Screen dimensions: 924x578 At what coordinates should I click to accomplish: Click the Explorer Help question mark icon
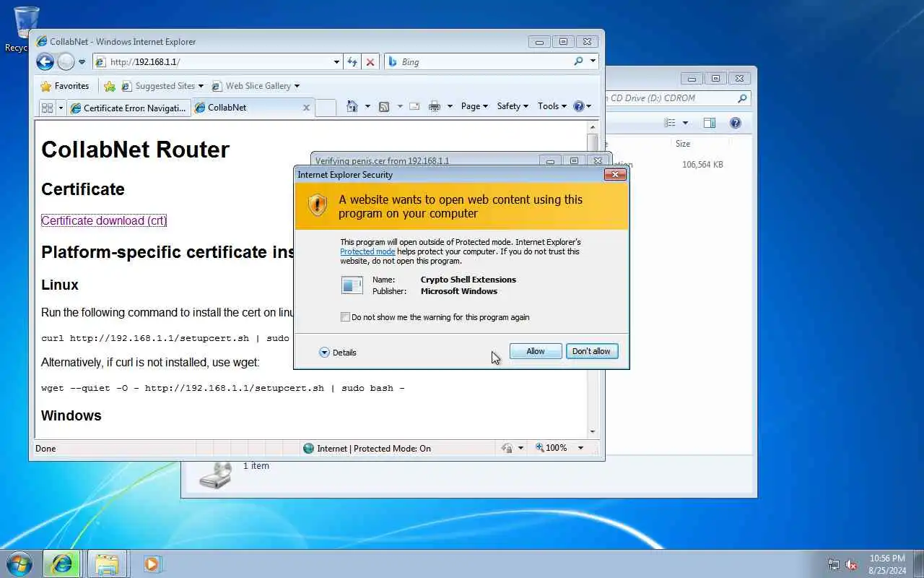[736, 123]
